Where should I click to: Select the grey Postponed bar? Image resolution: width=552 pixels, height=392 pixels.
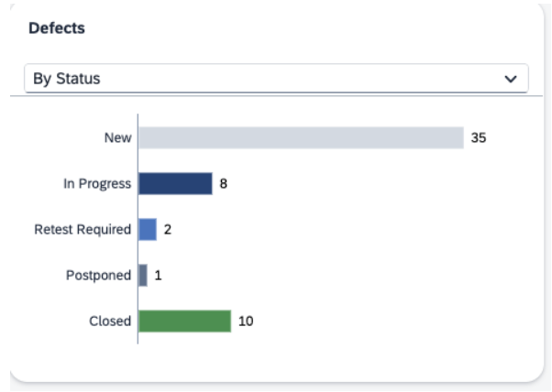coord(143,276)
